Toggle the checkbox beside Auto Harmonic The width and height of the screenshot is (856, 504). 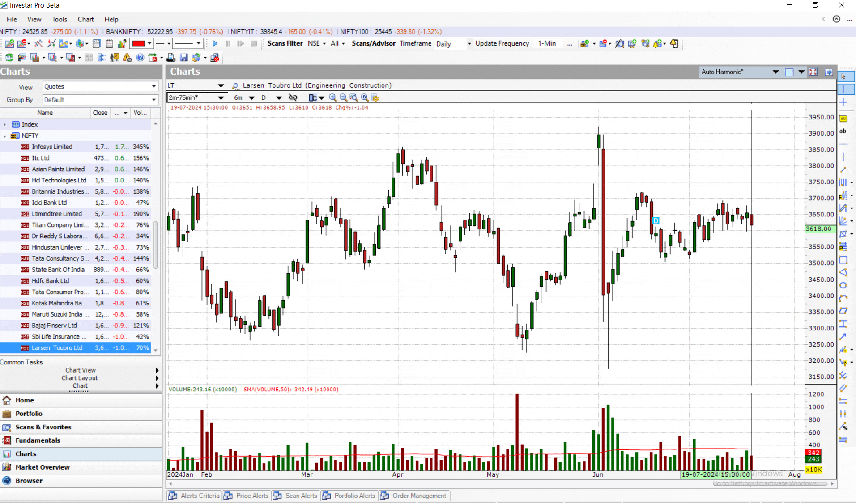(788, 72)
